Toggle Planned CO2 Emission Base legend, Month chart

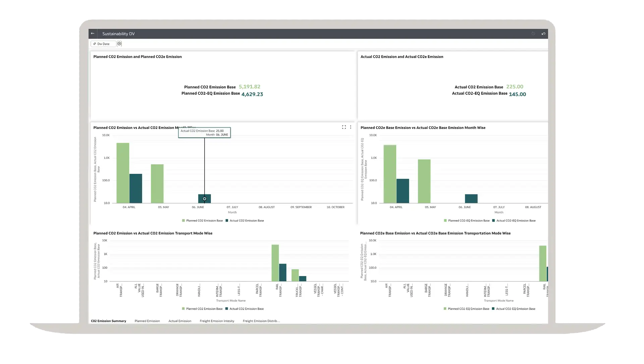[204, 221]
